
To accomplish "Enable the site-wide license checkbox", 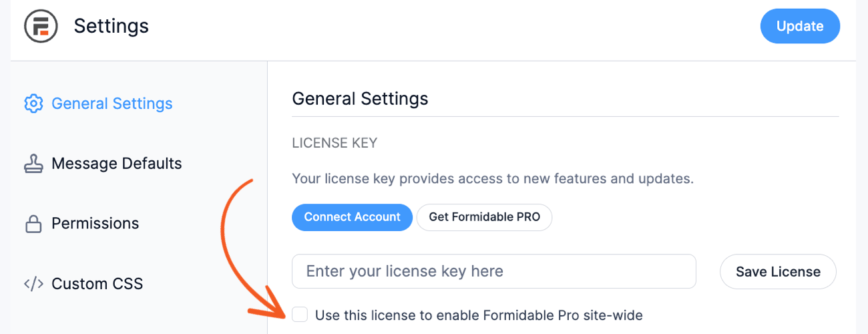I will 300,315.
